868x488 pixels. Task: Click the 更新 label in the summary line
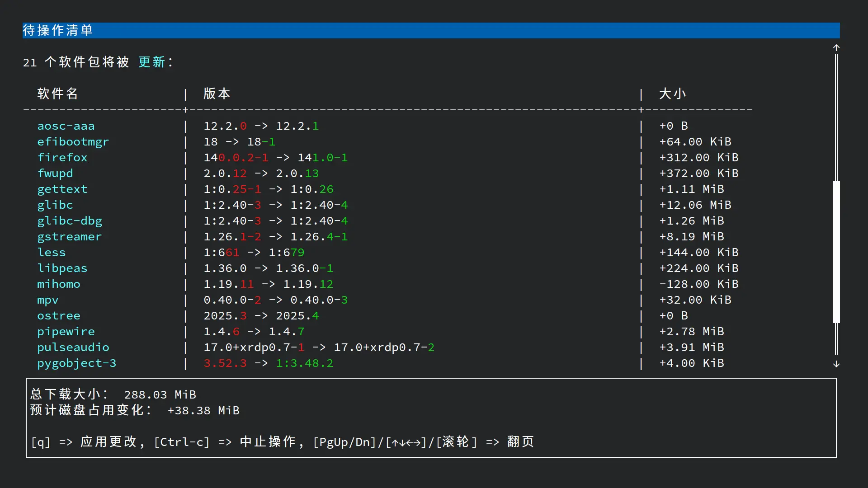151,62
